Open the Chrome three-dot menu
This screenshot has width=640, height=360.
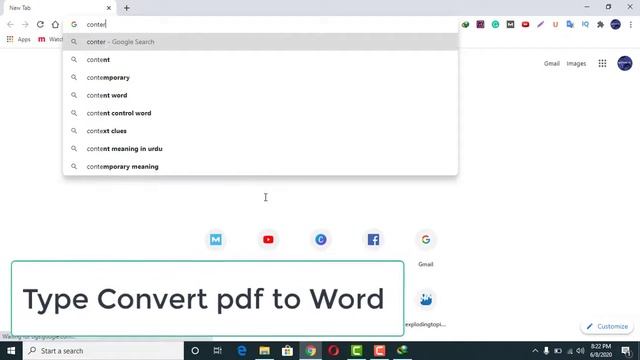click(631, 24)
